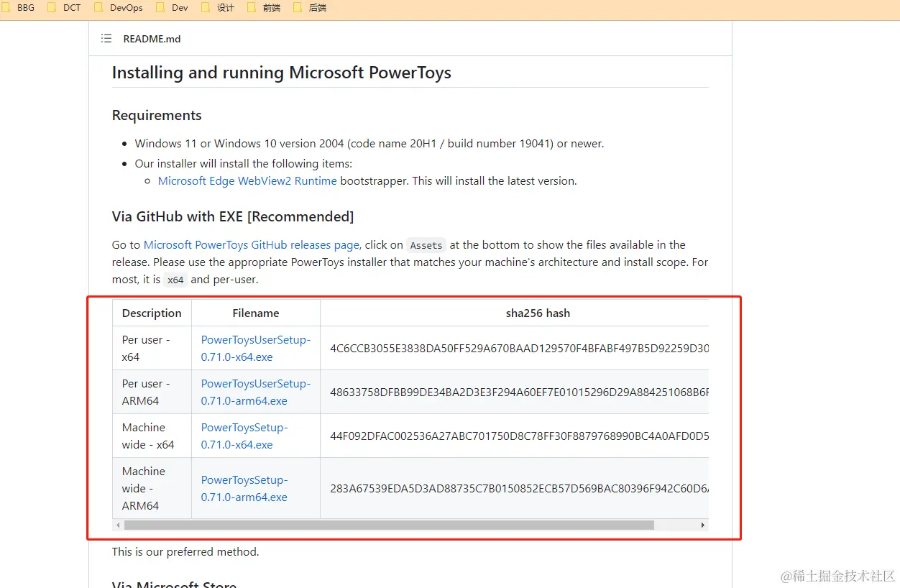Click the README.md file name

pos(152,39)
